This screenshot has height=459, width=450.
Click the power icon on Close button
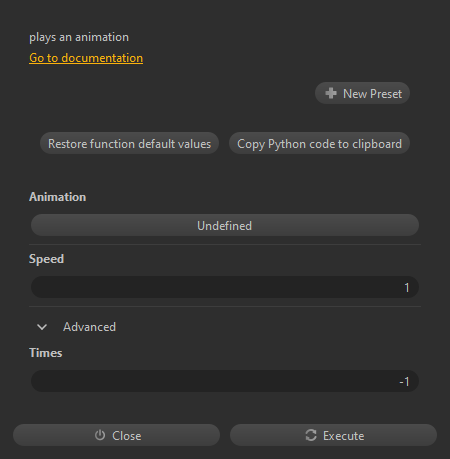coord(100,435)
